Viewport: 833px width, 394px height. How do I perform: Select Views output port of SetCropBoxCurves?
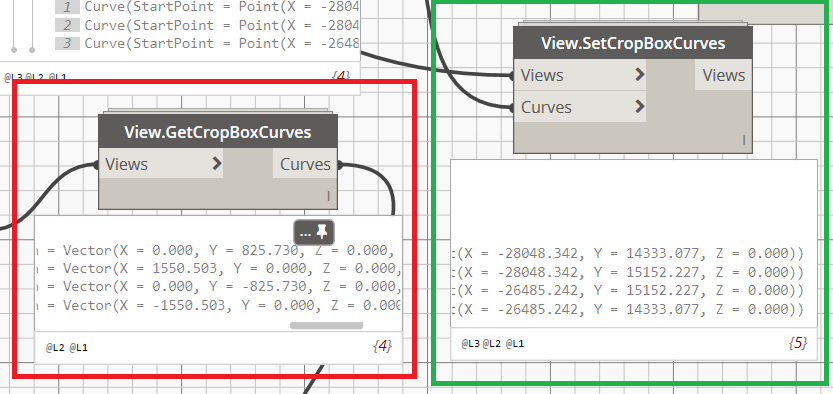click(x=724, y=75)
